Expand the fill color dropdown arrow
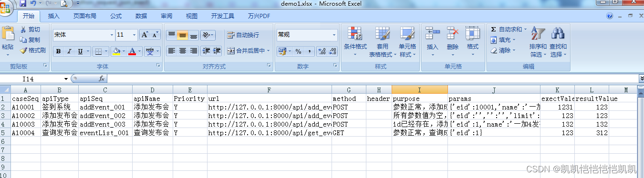This screenshot has width=644, height=178. click(x=124, y=51)
